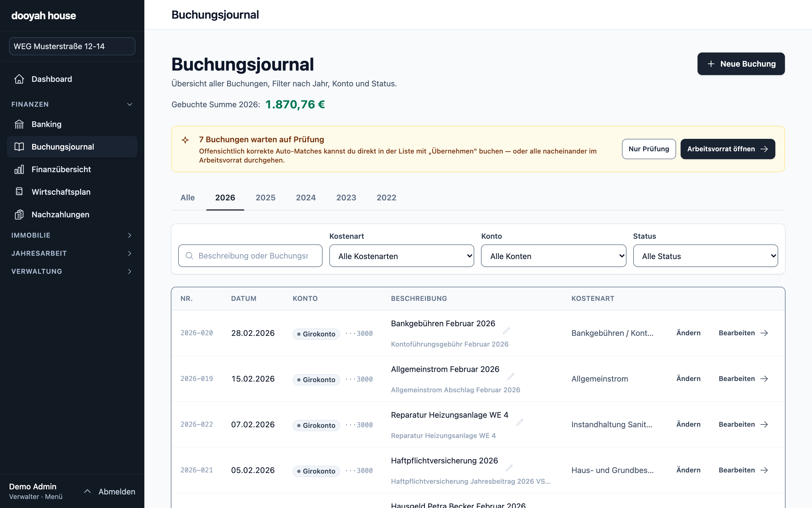The image size is (812, 508).
Task: Switch to the 2024 year tab
Action: tap(306, 198)
